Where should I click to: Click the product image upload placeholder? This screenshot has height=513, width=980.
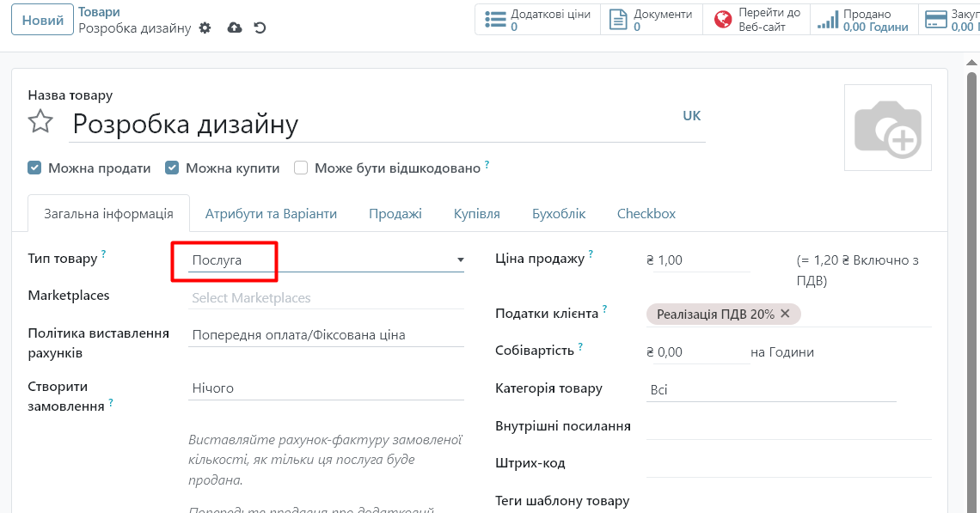(887, 128)
